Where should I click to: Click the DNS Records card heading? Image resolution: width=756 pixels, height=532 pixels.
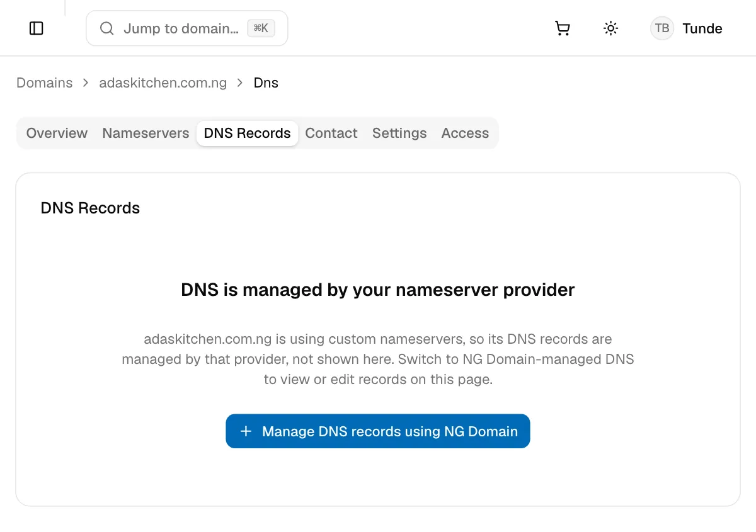click(x=90, y=208)
